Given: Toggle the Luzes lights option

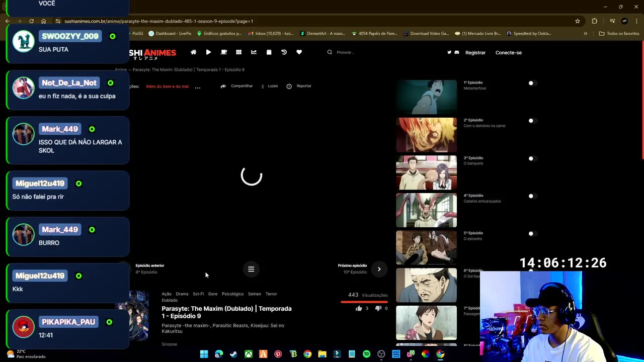Looking at the screenshot, I should coord(269,86).
